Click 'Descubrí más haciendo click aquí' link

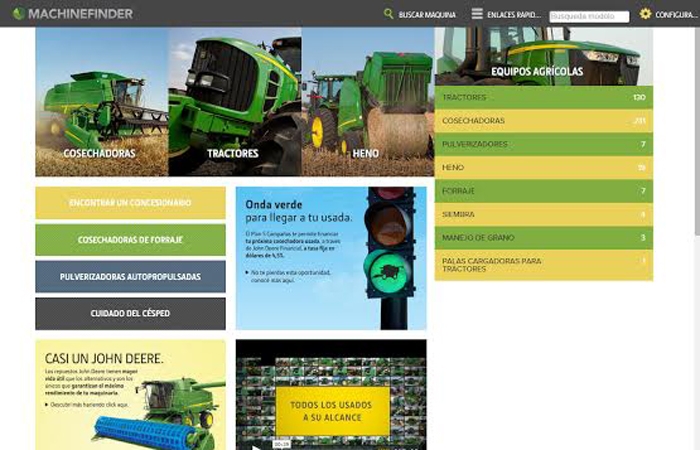click(x=89, y=404)
